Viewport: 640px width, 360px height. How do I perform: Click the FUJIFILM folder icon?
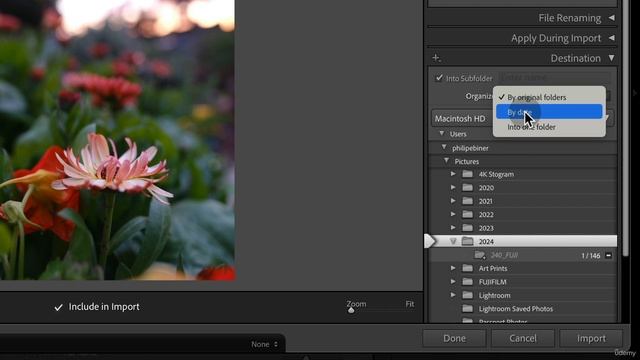tap(467, 282)
